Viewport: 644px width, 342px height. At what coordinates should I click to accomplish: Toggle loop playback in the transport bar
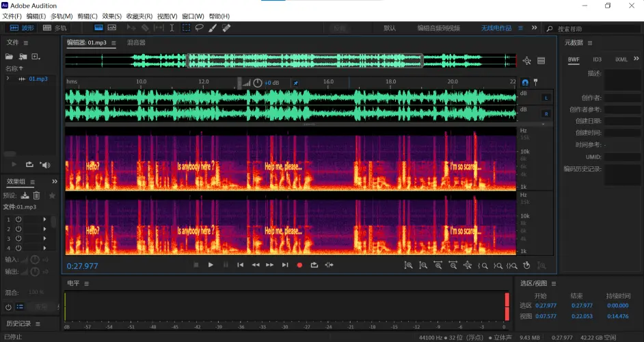(314, 265)
